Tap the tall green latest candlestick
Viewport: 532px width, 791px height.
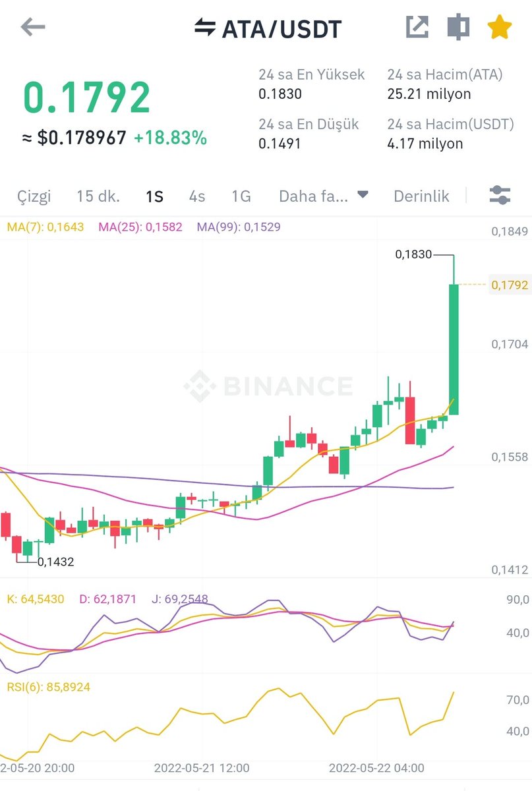click(x=454, y=349)
